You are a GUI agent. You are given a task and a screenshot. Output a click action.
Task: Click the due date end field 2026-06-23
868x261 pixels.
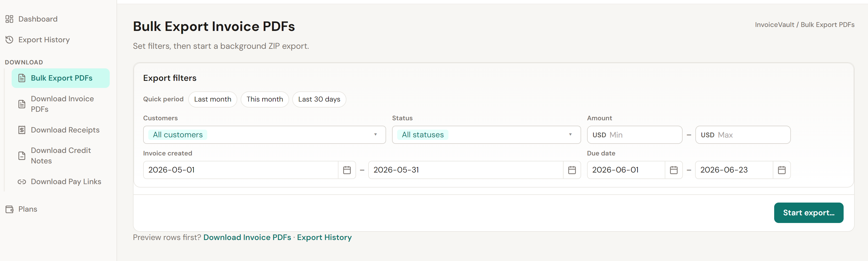734,170
